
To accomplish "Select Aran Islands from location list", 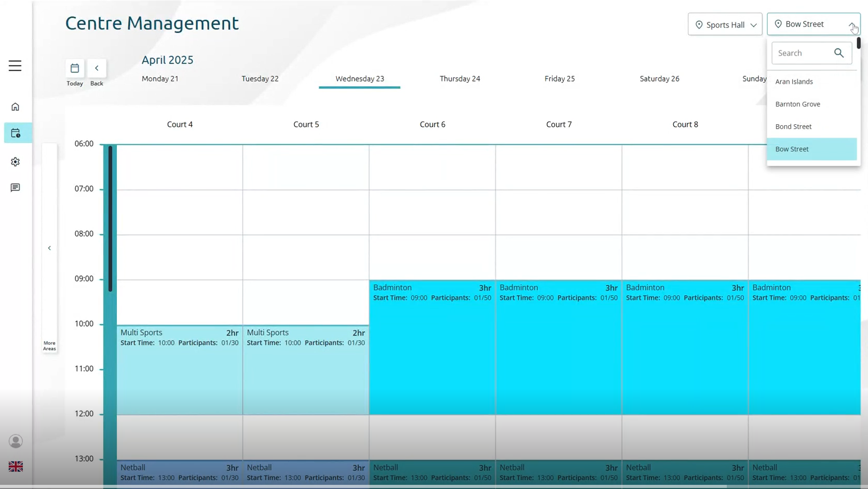I will 794,82.
